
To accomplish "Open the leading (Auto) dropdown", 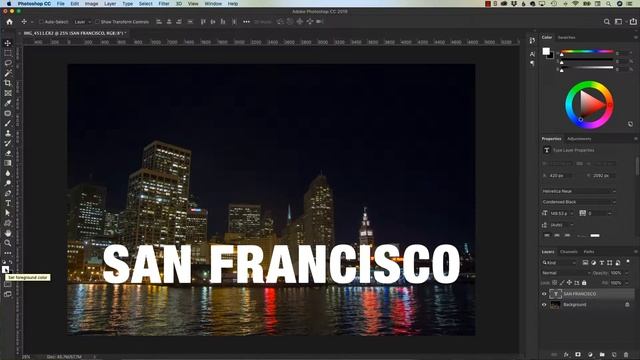I will tap(572, 224).
